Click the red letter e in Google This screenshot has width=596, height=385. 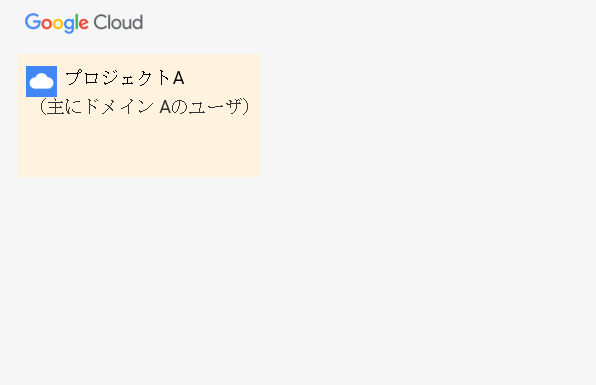pos(84,24)
